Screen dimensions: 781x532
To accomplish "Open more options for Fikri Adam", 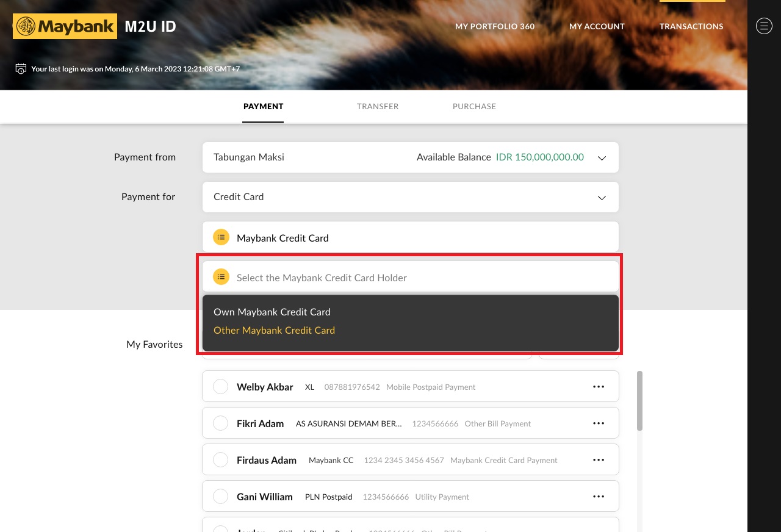I will tap(599, 423).
